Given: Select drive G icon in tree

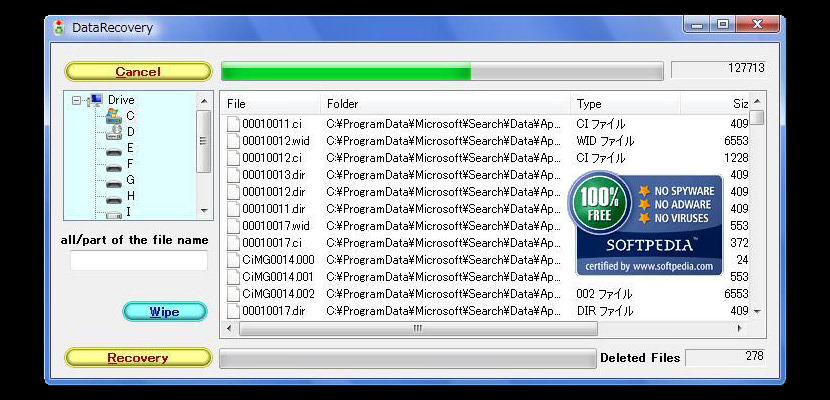Looking at the screenshot, I should (x=114, y=184).
